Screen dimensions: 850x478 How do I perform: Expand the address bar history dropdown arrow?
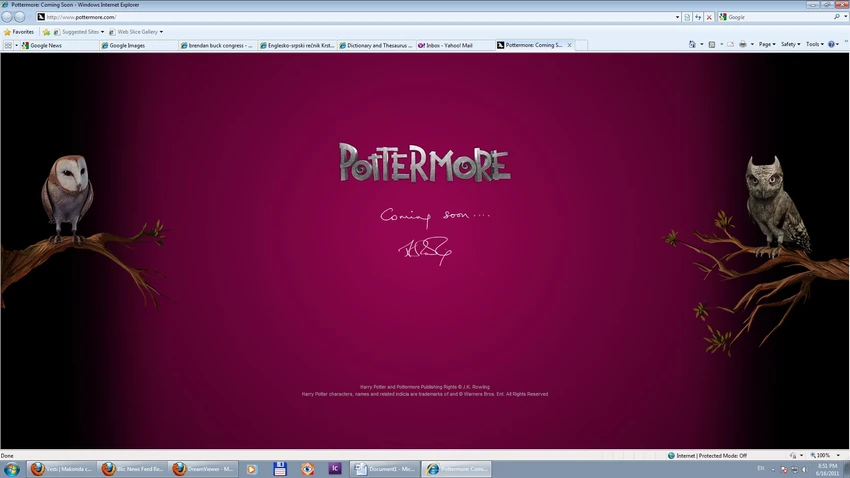click(x=677, y=17)
